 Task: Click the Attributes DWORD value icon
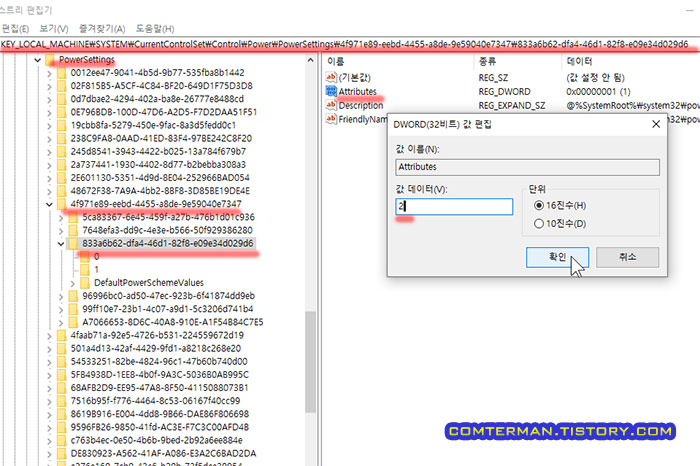[x=331, y=91]
